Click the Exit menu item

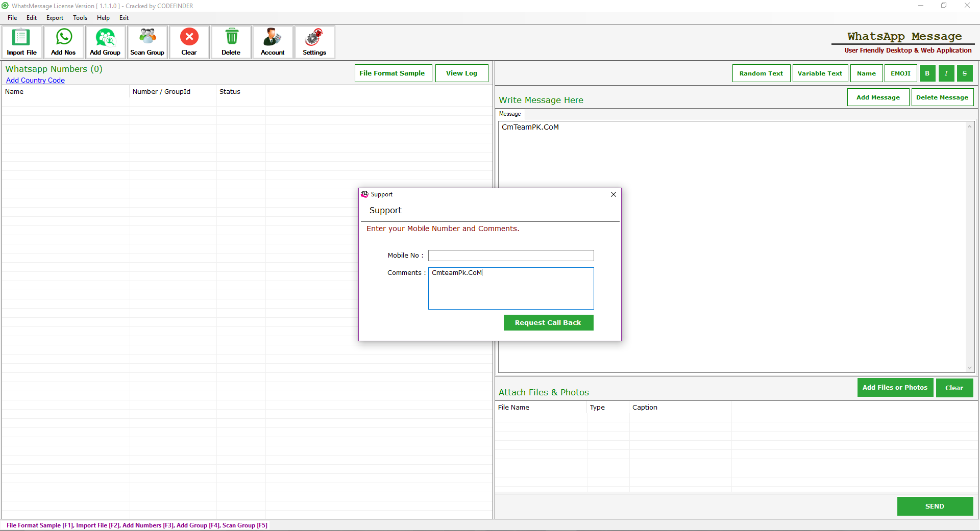(x=124, y=18)
